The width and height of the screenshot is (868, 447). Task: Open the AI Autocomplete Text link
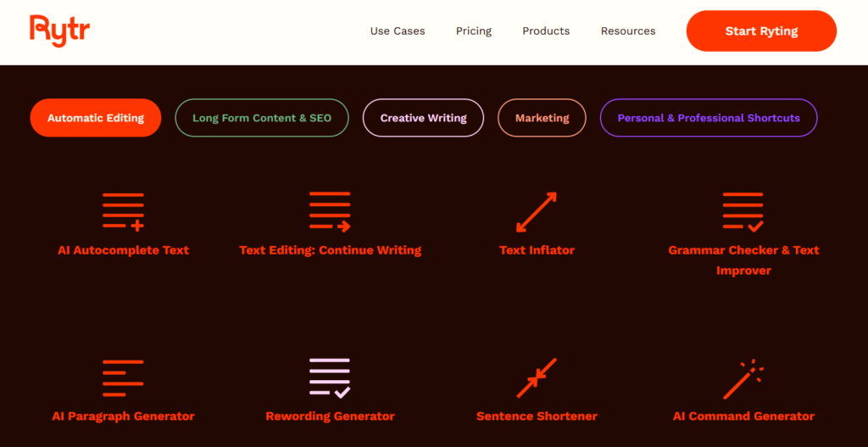coord(124,250)
